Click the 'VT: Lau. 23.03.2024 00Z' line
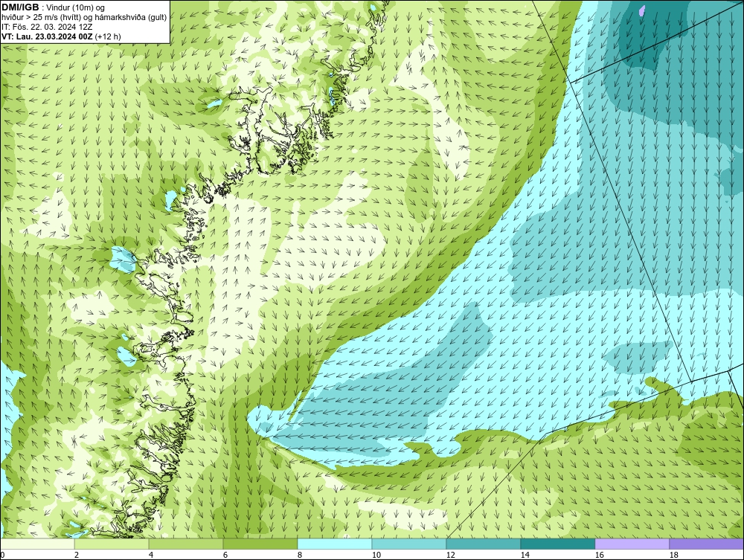 click(x=47, y=36)
